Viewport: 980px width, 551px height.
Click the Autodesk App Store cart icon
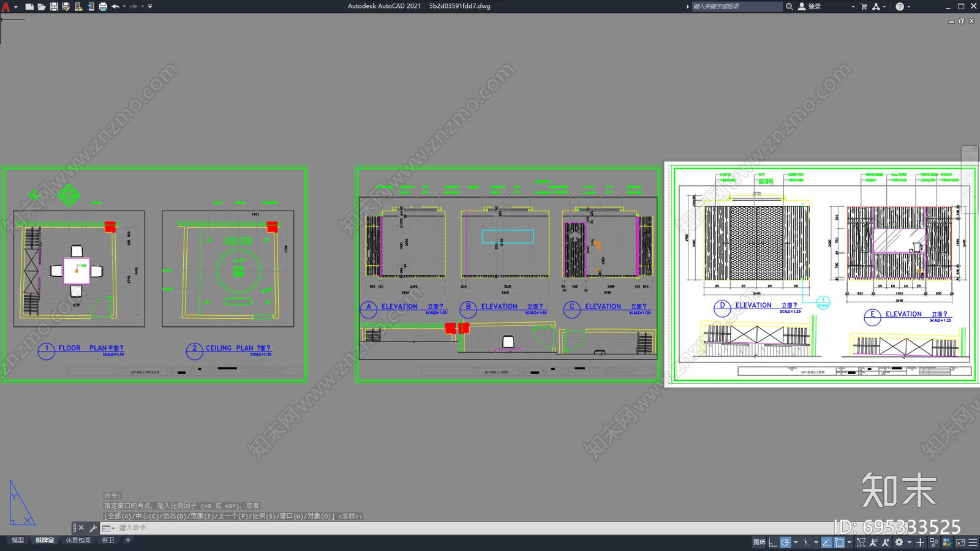pyautogui.click(x=864, y=7)
